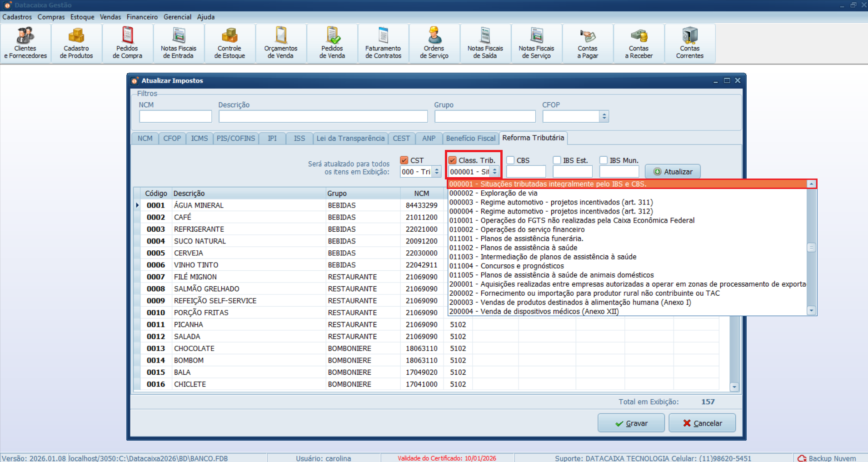Open Ordens de Serviço icon
This screenshot has height=462, width=868.
coord(434,44)
